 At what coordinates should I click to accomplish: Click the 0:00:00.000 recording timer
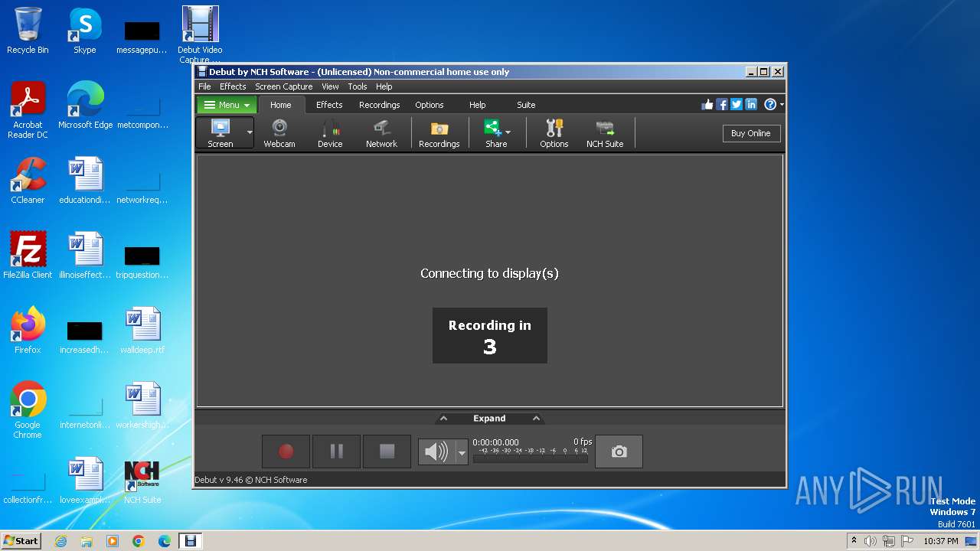click(x=495, y=442)
